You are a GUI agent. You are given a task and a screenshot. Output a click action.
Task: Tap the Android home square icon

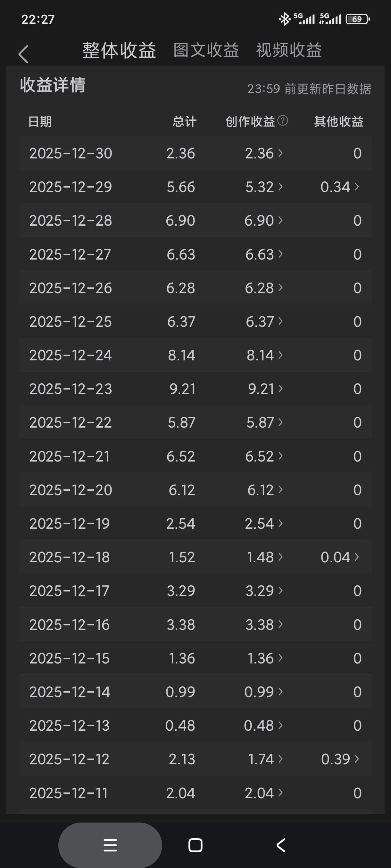pos(195,845)
